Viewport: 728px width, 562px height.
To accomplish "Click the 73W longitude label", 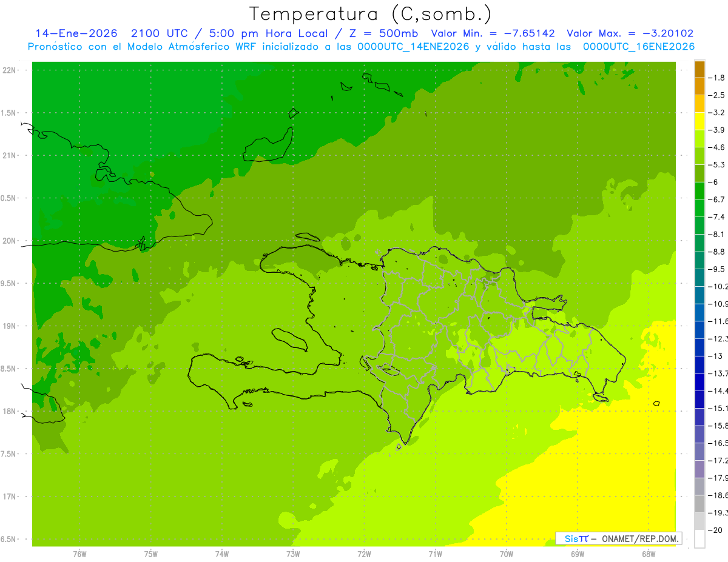I will 293,554.
